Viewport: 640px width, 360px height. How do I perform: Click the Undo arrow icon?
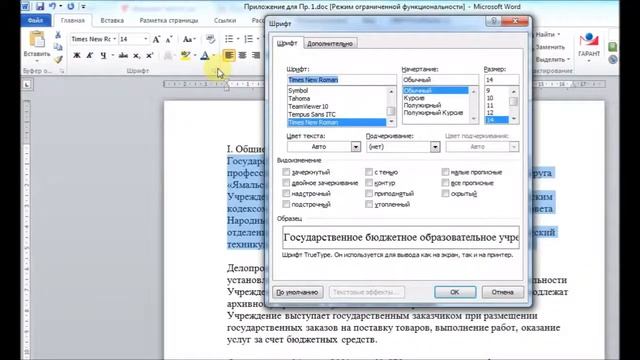pos(52,6)
